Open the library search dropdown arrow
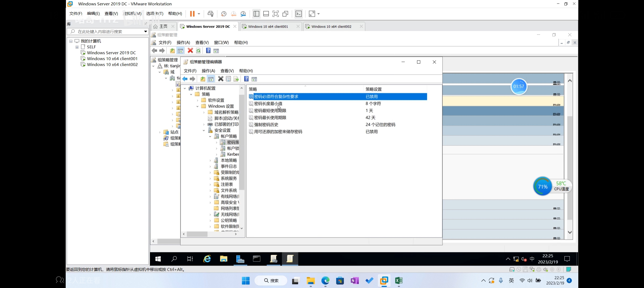Viewport: 644px width, 288px height. point(146,31)
